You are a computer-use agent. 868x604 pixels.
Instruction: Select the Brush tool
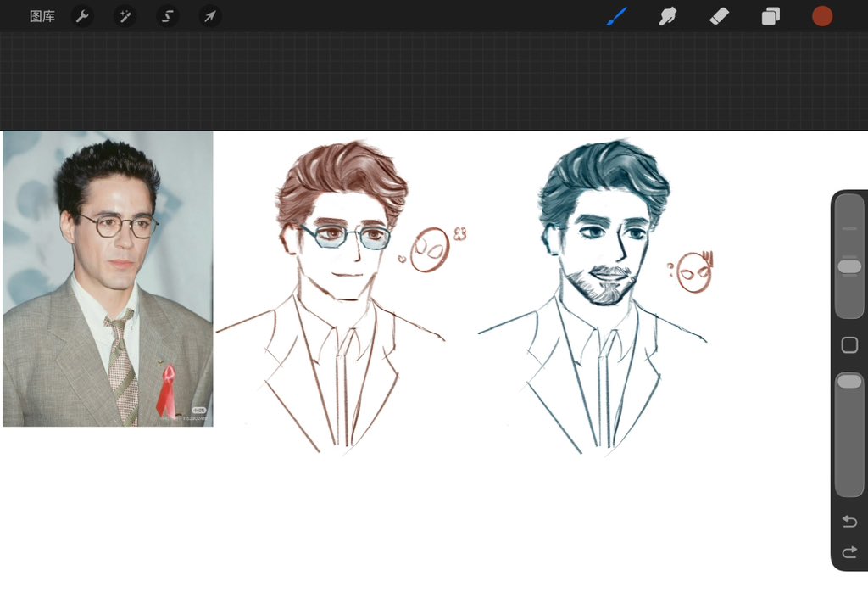617,17
